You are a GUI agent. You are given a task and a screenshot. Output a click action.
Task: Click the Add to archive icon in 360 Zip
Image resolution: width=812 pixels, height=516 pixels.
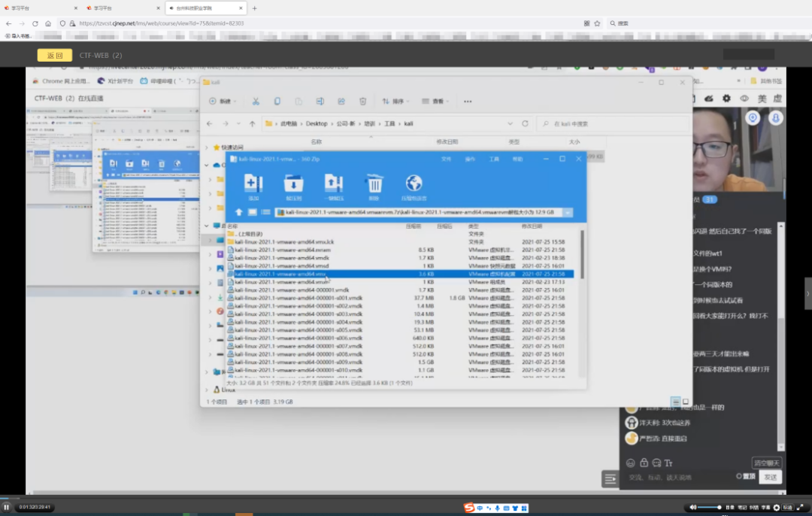tap(253, 184)
